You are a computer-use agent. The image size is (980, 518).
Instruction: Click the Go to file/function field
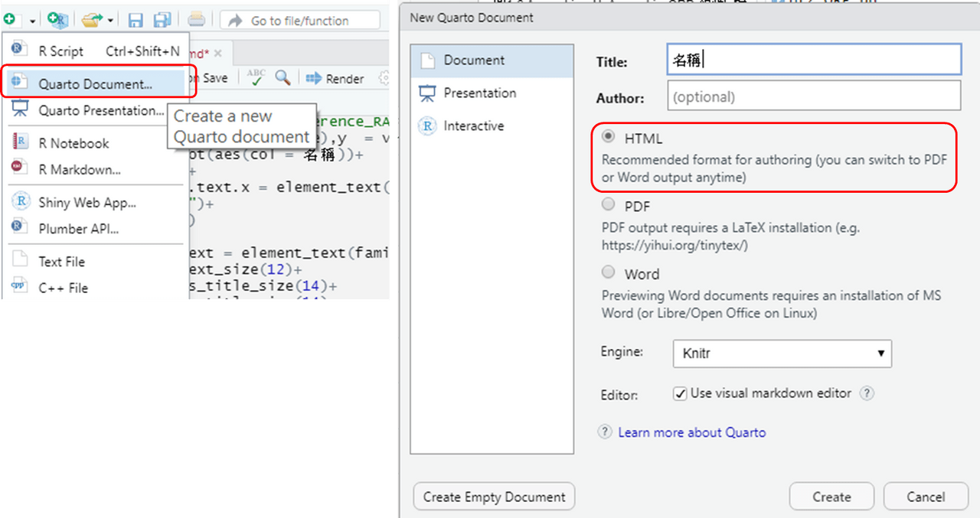[x=300, y=21]
